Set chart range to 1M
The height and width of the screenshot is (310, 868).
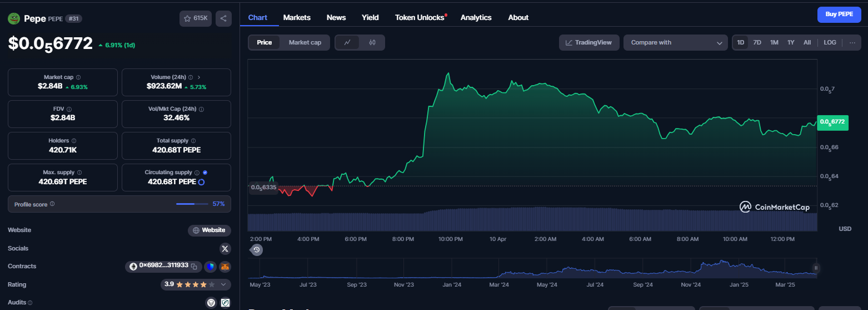point(774,42)
